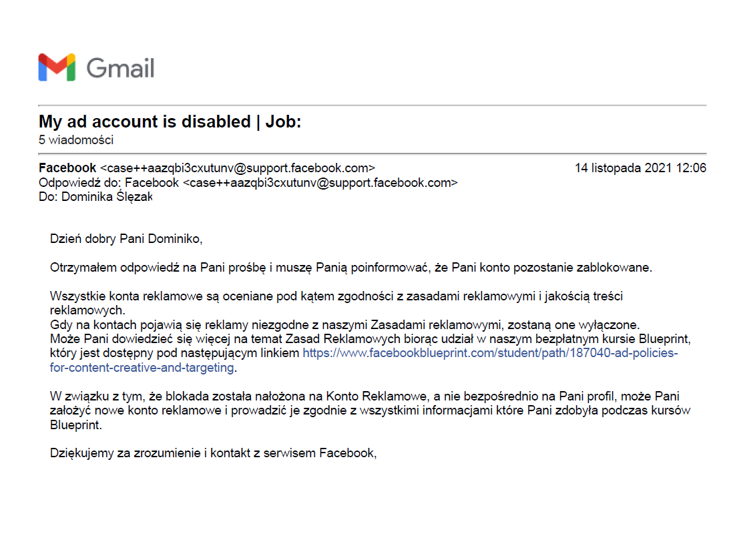The width and height of the screenshot is (737, 560).
Task: Click the paragraph starting 'Wszystkie konta reklamowe'
Action: pos(336,303)
